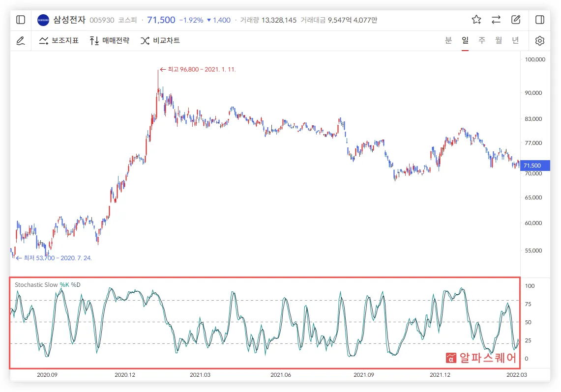561x392 pixels.
Task: Click the Stochastic Slow indicator label
Action: pyautogui.click(x=36, y=285)
